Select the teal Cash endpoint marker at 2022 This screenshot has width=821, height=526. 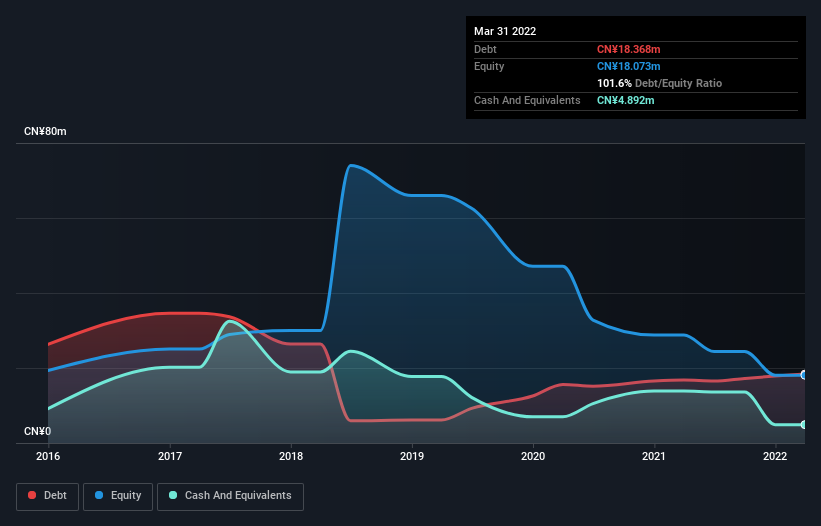(x=804, y=424)
